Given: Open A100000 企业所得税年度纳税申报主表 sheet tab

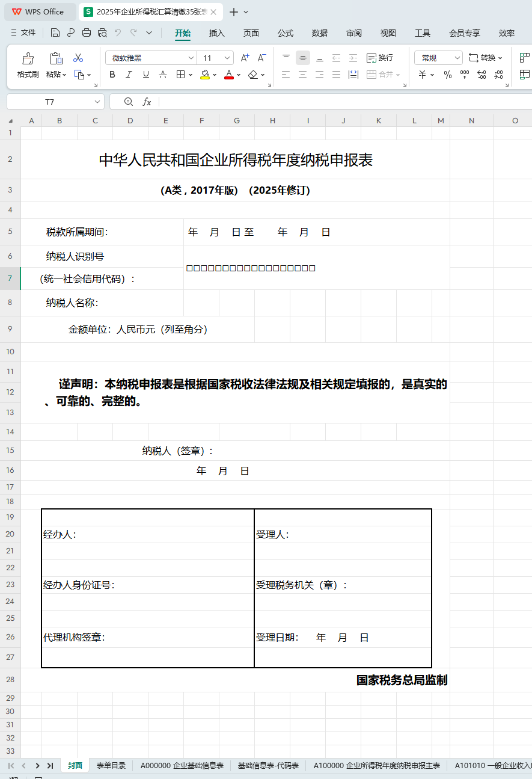Looking at the screenshot, I should coord(376,766).
